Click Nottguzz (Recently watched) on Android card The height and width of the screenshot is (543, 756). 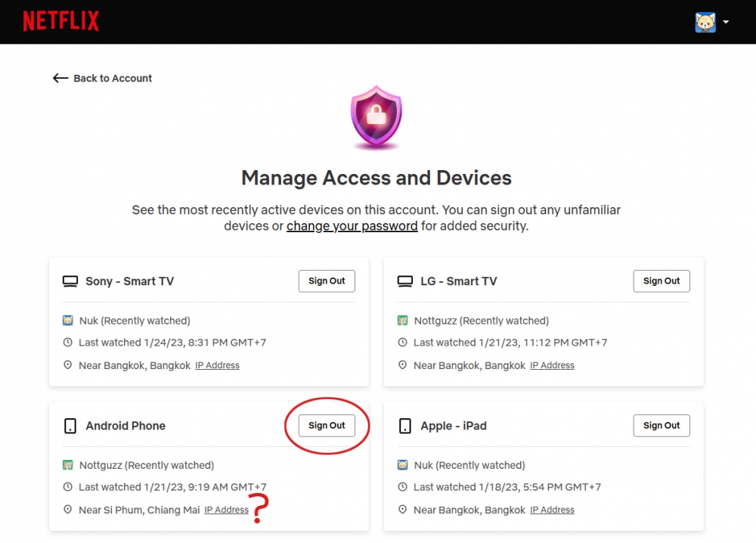[x=147, y=465]
